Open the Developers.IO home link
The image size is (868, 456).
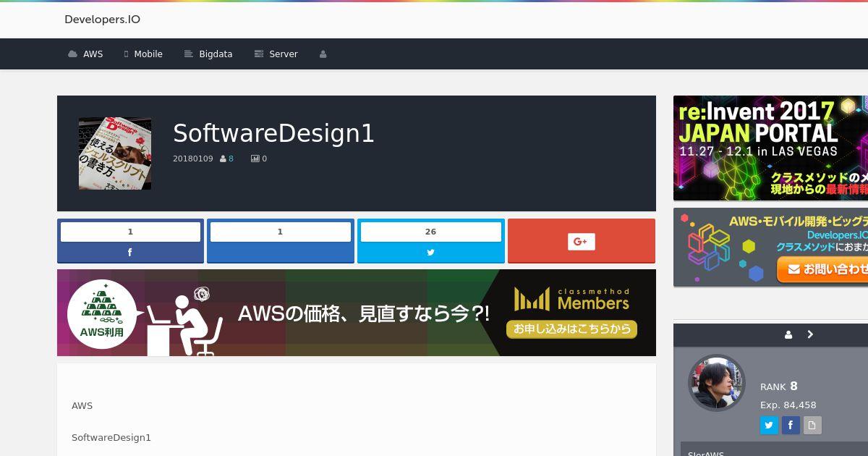point(102,20)
